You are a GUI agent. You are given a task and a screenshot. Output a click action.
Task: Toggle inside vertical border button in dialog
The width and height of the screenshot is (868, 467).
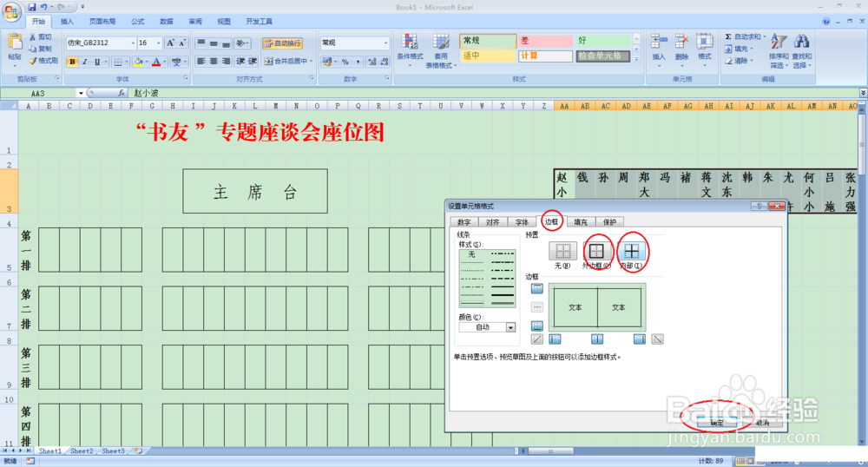click(597, 339)
